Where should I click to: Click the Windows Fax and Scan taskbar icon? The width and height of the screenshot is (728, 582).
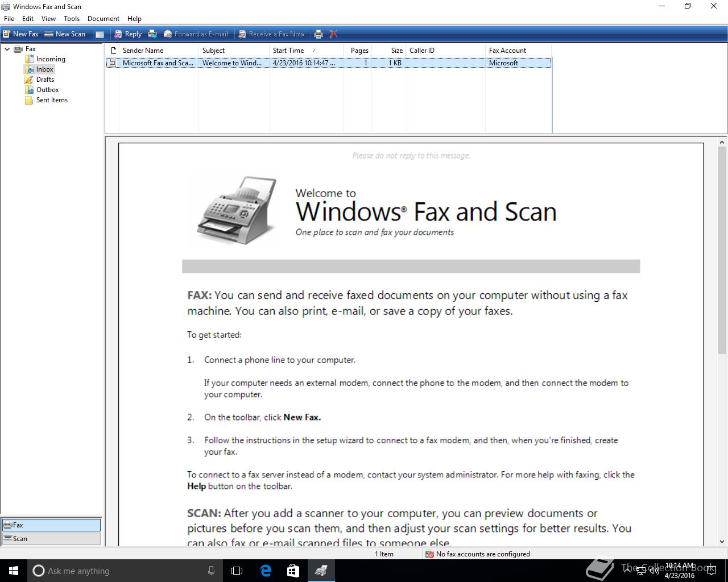[321, 571]
